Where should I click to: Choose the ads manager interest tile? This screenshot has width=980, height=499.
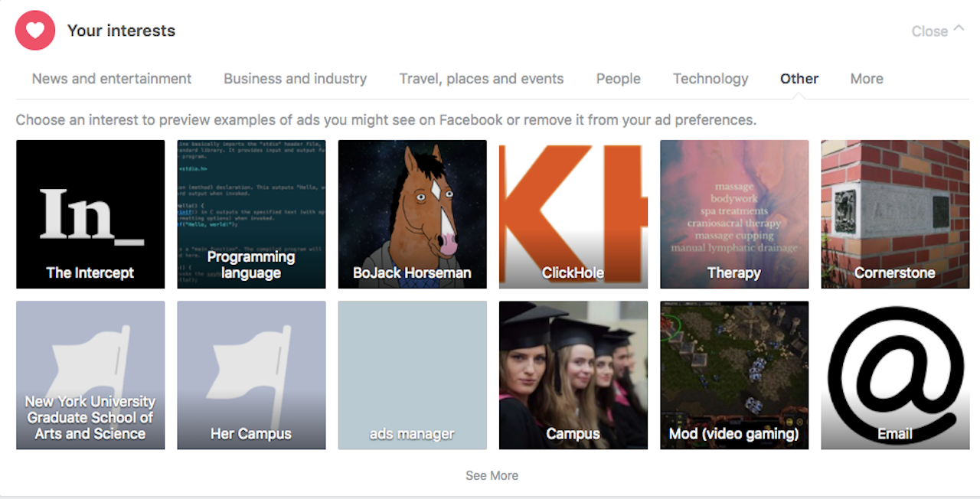point(413,375)
